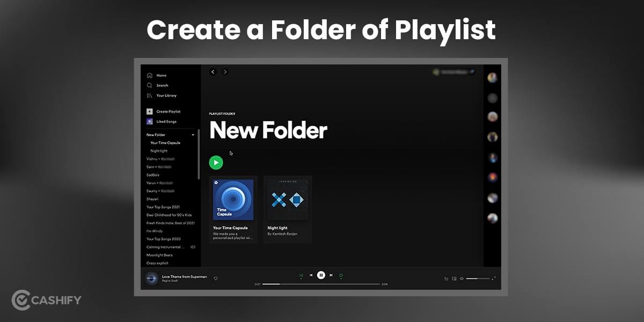
Task: Click the speaker icon next to Calming Instrumental
Action: 193,247
